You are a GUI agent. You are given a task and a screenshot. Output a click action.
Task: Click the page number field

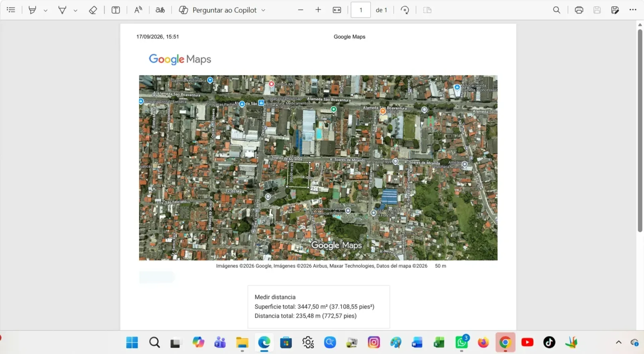361,10
